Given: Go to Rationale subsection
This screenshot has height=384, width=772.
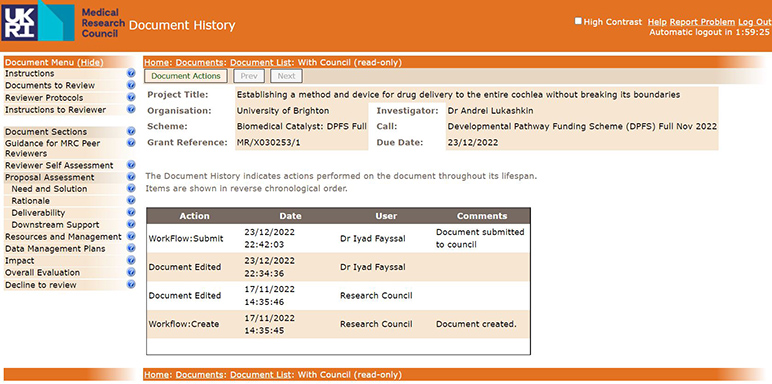Looking at the screenshot, I should tap(31, 201).
